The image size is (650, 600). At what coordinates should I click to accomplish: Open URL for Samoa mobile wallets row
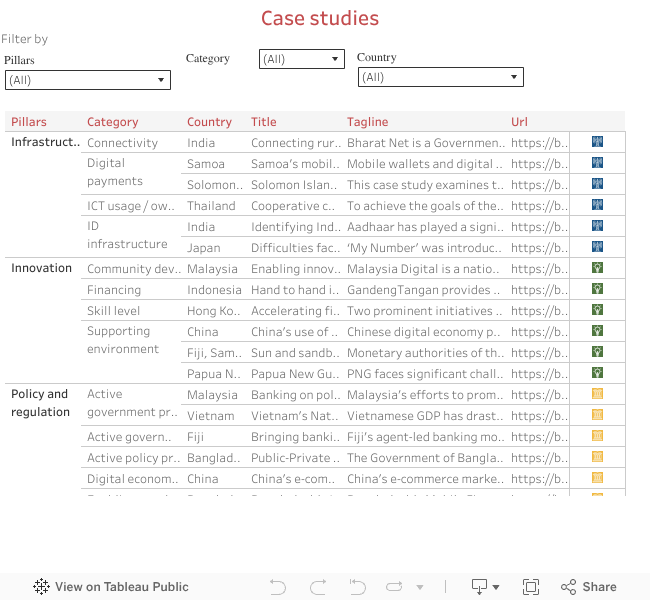[x=535, y=164]
